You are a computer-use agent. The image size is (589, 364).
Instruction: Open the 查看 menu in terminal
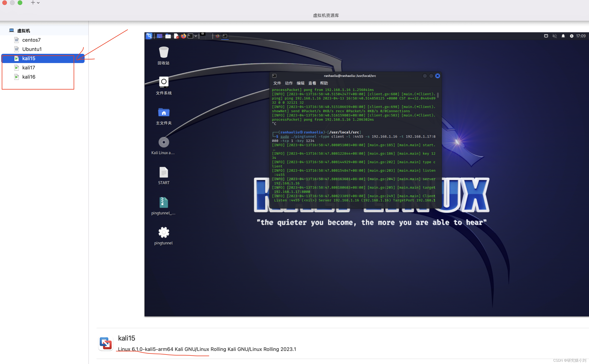312,83
